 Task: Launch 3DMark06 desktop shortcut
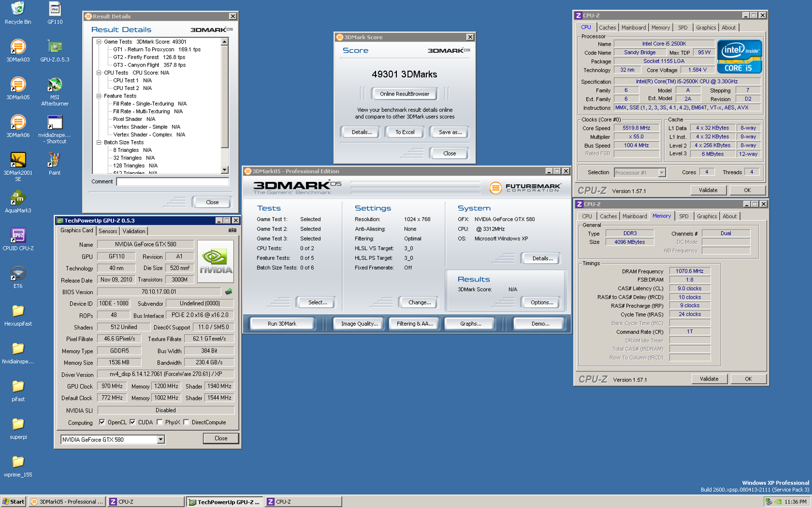[18, 126]
